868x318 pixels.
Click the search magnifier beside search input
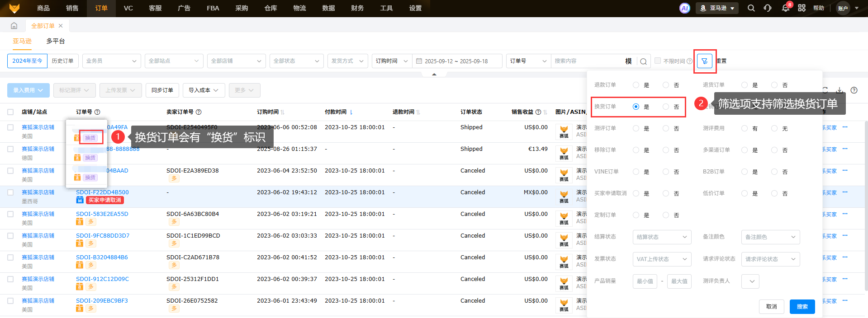coord(643,61)
